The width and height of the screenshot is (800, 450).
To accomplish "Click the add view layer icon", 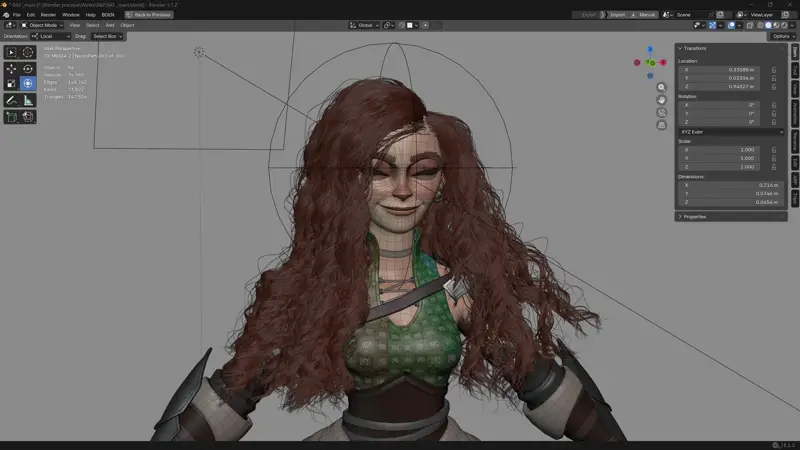I will [786, 15].
